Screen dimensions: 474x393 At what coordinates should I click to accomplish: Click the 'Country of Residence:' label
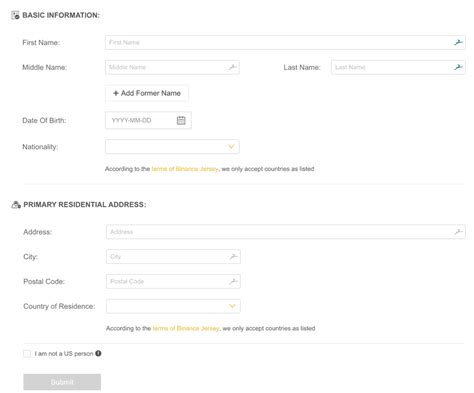[x=59, y=306]
